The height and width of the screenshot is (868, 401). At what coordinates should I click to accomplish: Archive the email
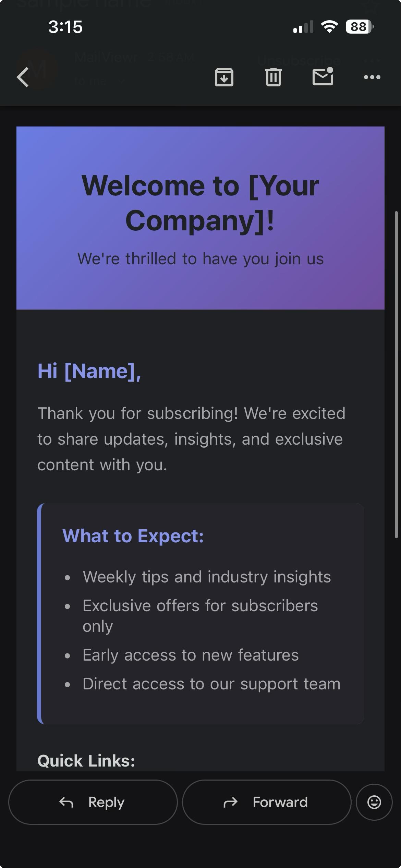224,77
